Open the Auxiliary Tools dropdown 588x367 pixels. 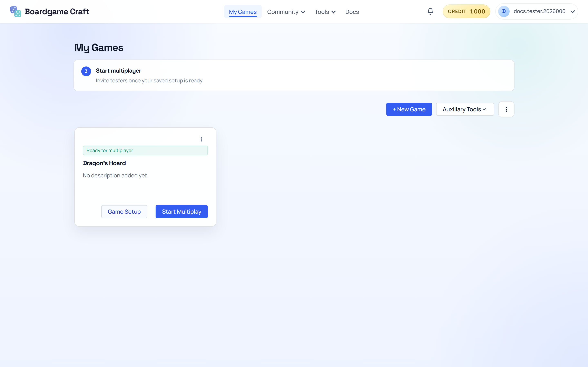coord(465,109)
